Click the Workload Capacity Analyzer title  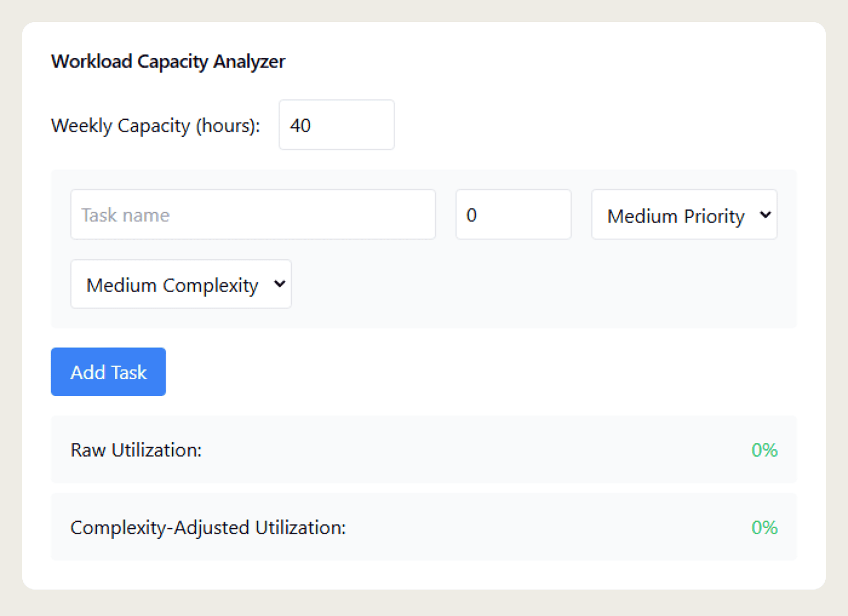pyautogui.click(x=168, y=61)
